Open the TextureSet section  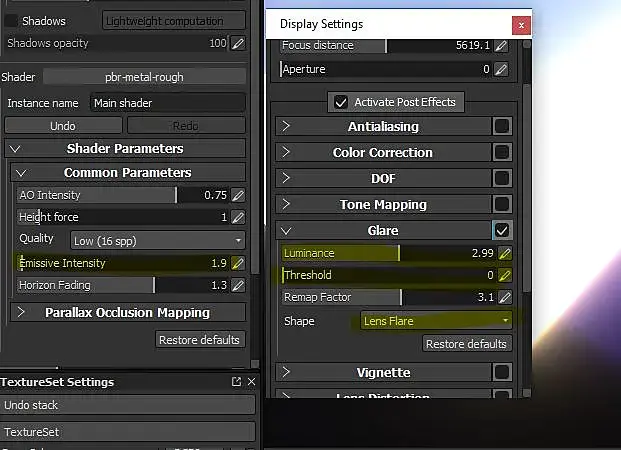point(128,432)
